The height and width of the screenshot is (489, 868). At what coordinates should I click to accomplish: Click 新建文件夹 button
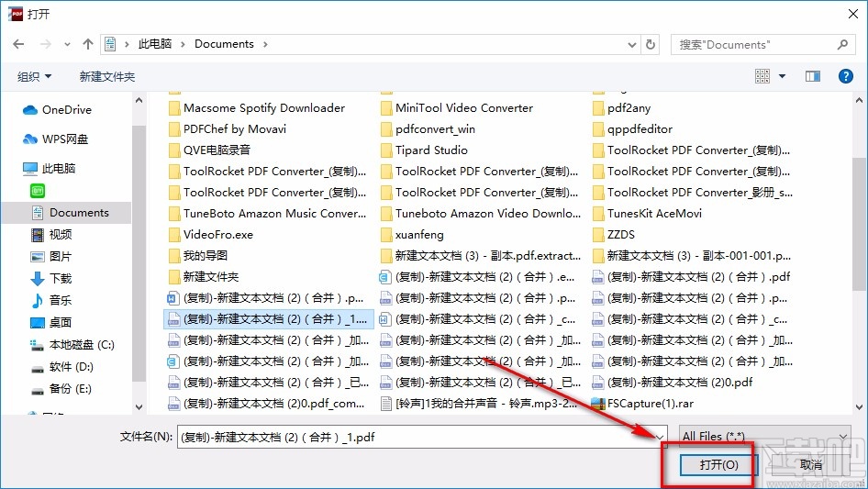106,76
